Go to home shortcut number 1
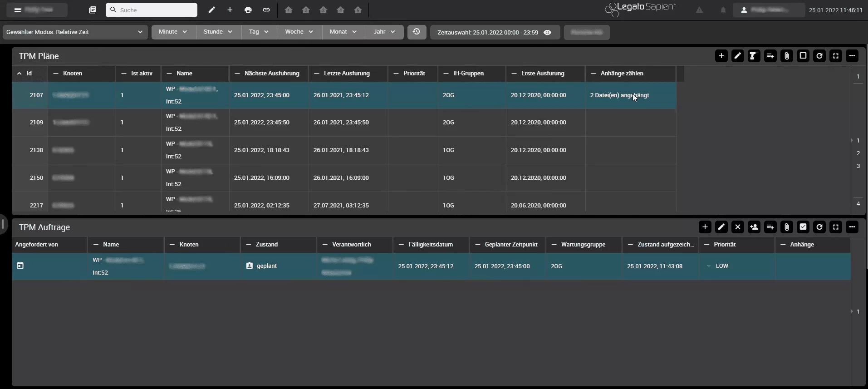The width and height of the screenshot is (868, 389). tap(289, 10)
